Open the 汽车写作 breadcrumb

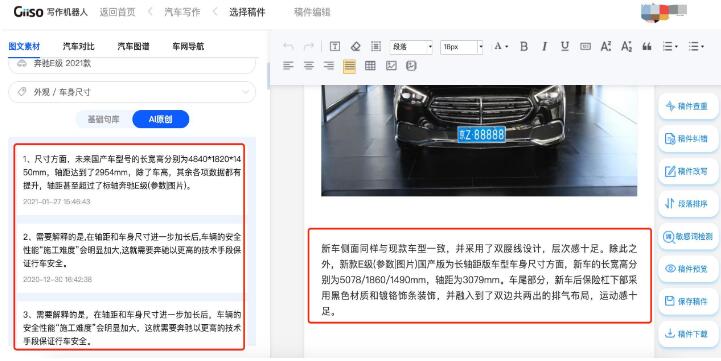pos(183,12)
